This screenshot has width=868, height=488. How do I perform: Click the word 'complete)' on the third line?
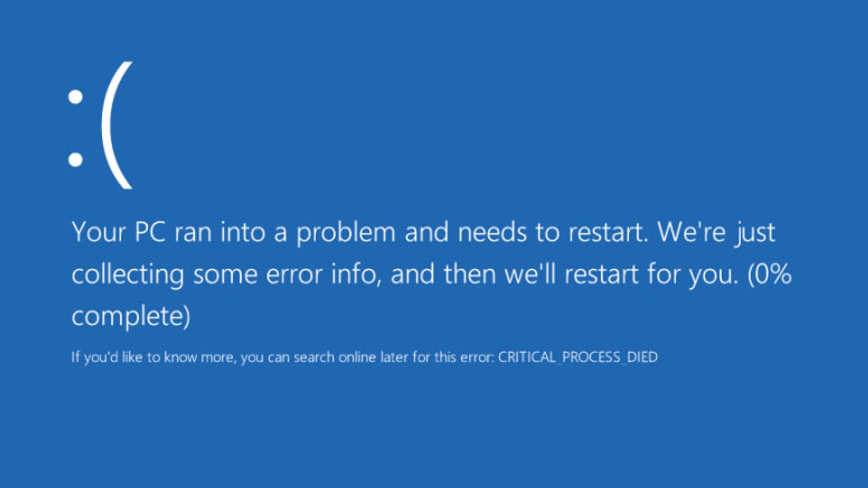131,316
